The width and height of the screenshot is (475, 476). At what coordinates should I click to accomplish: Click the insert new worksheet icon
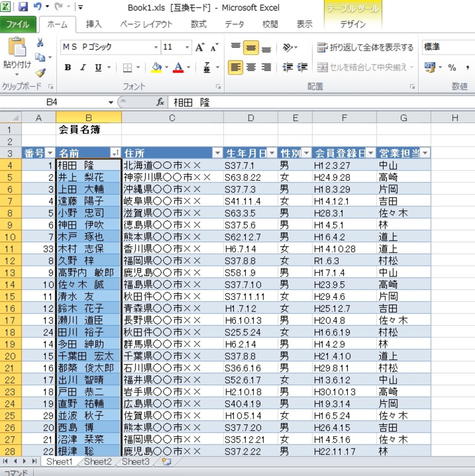(x=167, y=462)
